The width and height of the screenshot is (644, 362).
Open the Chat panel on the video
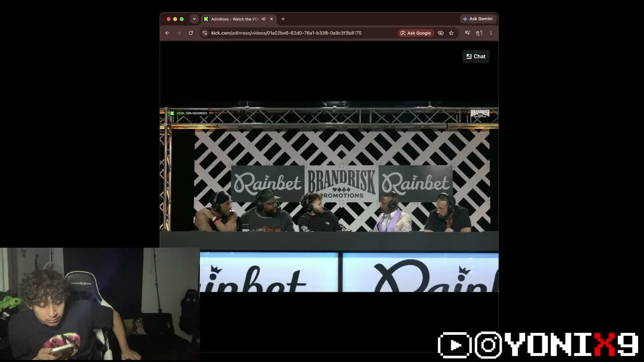point(476,56)
